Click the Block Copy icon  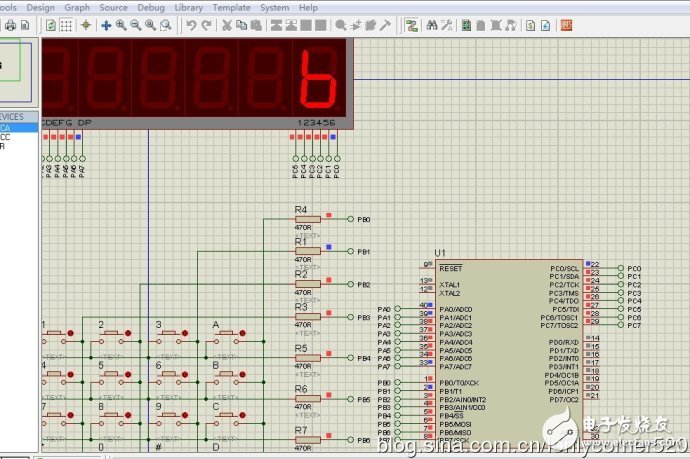[x=276, y=26]
